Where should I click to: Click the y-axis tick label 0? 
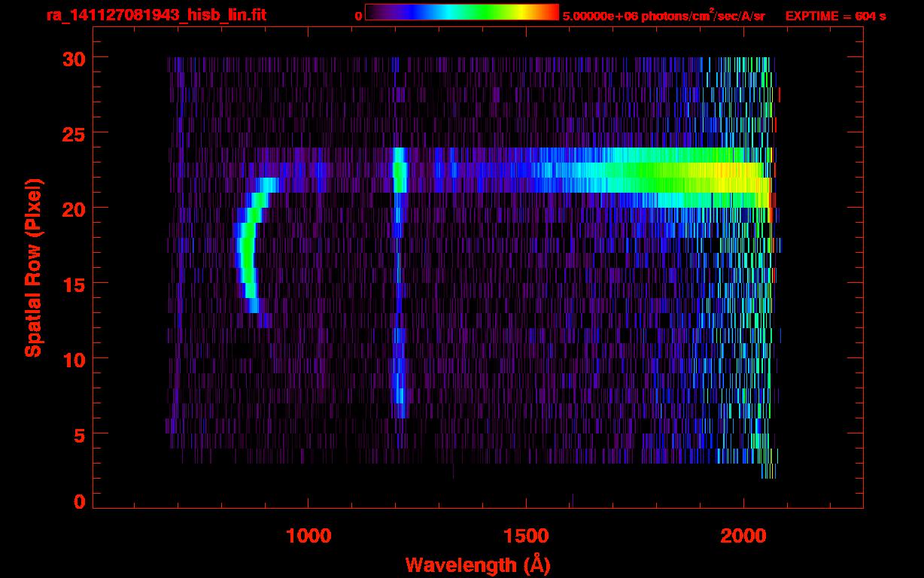[78, 501]
